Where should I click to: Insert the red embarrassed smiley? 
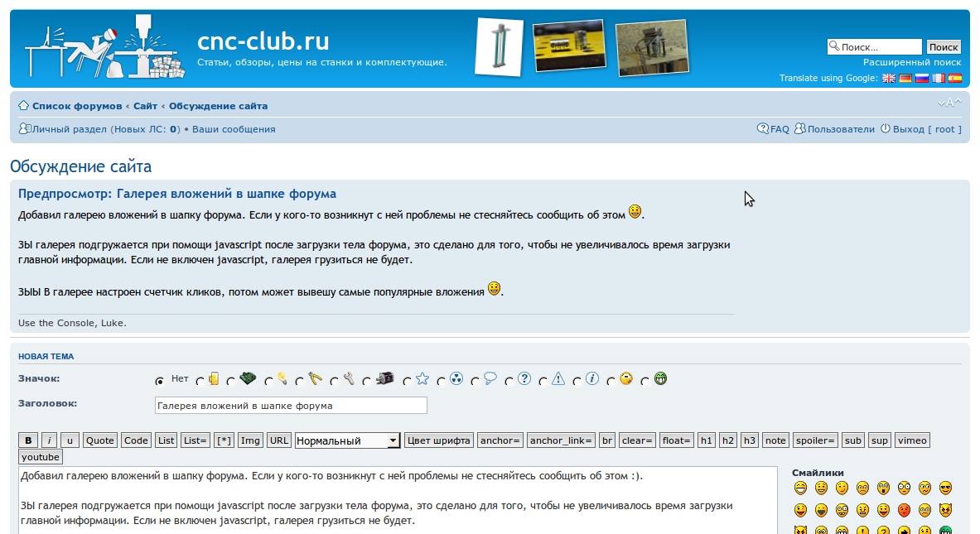[904, 510]
